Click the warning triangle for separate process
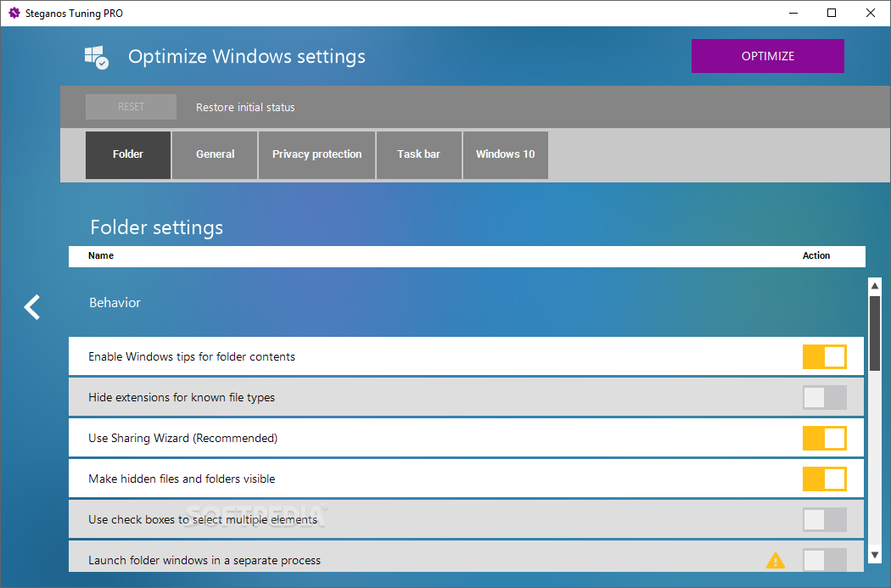Screen dimensions: 891x588 pyautogui.click(x=775, y=561)
